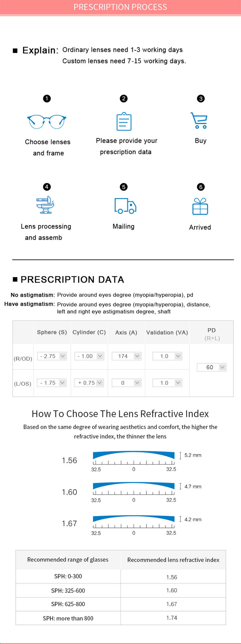
Task: Open the left eye Validation dropdown showing 1.0
Action: tap(167, 383)
